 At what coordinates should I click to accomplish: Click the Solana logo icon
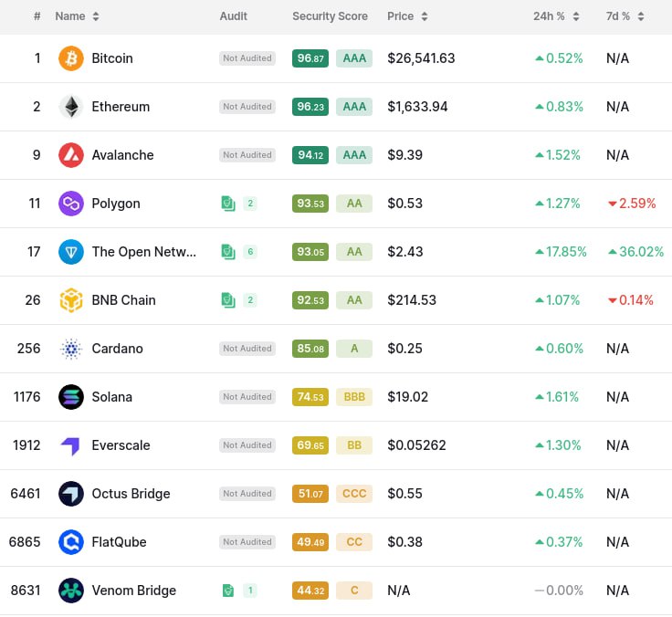tap(70, 397)
